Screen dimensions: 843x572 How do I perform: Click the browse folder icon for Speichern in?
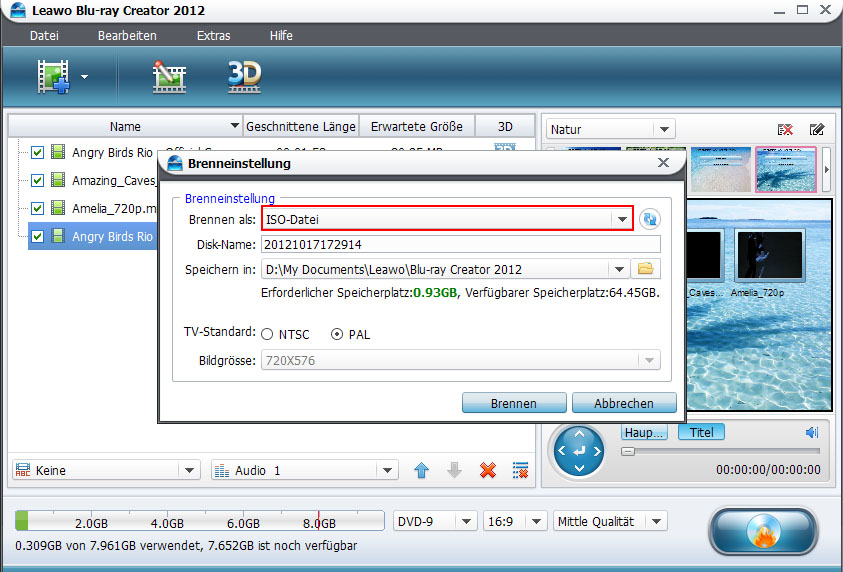(645, 269)
